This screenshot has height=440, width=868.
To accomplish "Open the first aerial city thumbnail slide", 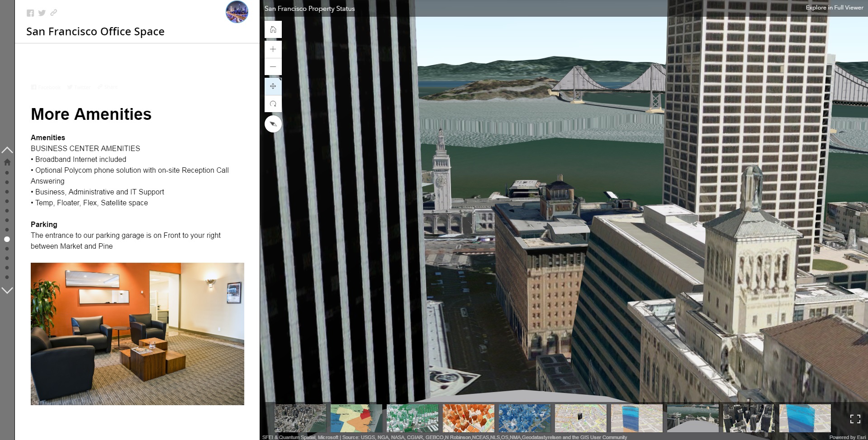I will 300,418.
